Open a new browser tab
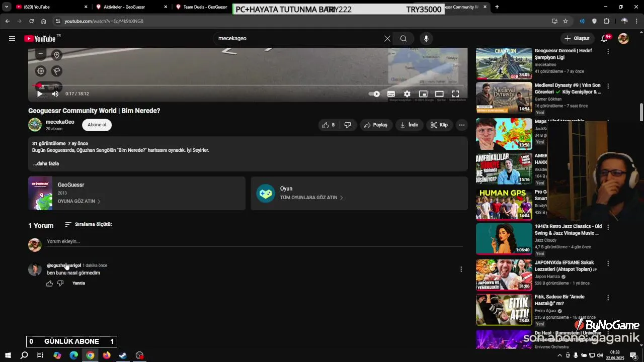The height and width of the screenshot is (362, 644). pyautogui.click(x=497, y=7)
